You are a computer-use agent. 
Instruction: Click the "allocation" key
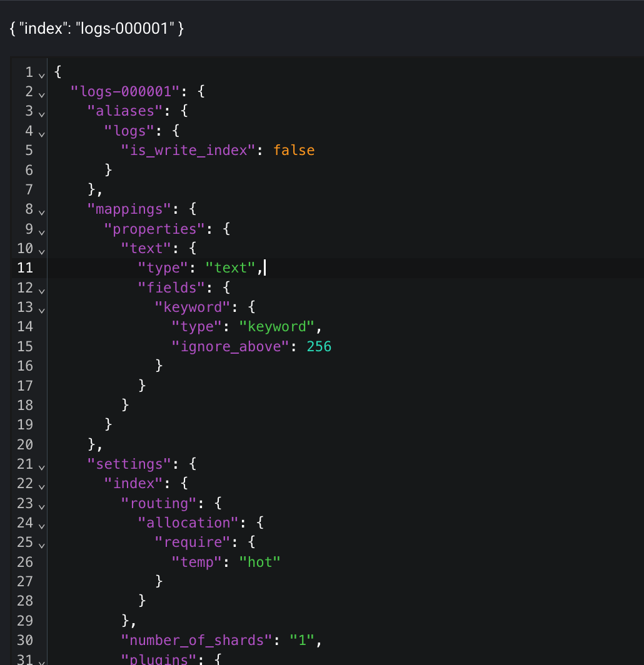pyautogui.click(x=188, y=522)
